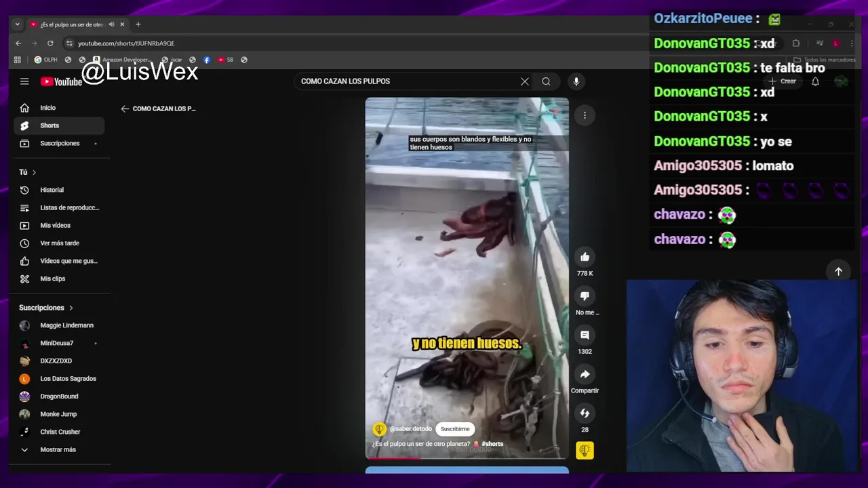
Task: Go to Inicio in the sidebar
Action: click(60, 108)
